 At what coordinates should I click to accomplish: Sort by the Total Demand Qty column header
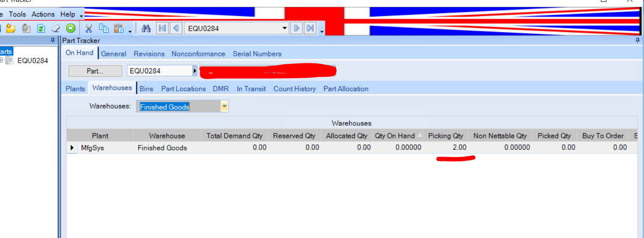(235, 136)
